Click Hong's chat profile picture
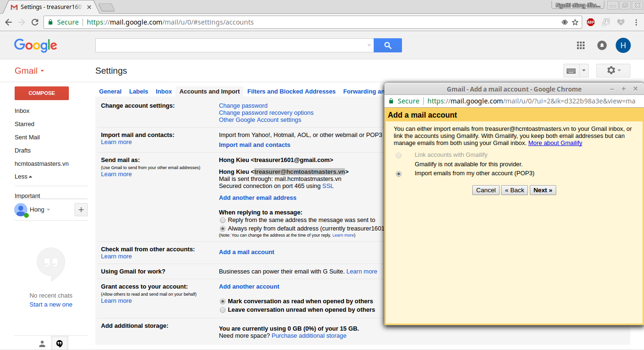Image resolution: width=644 pixels, height=350 pixels. 21,210
